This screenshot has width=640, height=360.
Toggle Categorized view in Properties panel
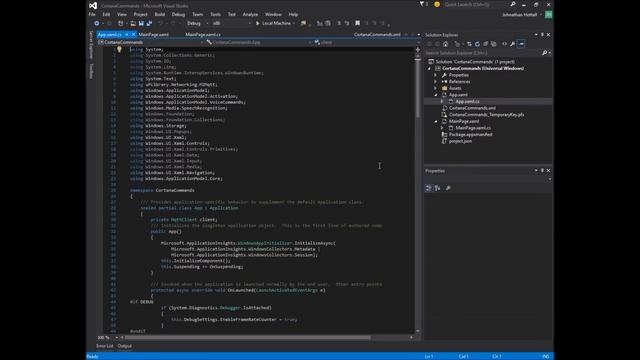[x=428, y=188]
